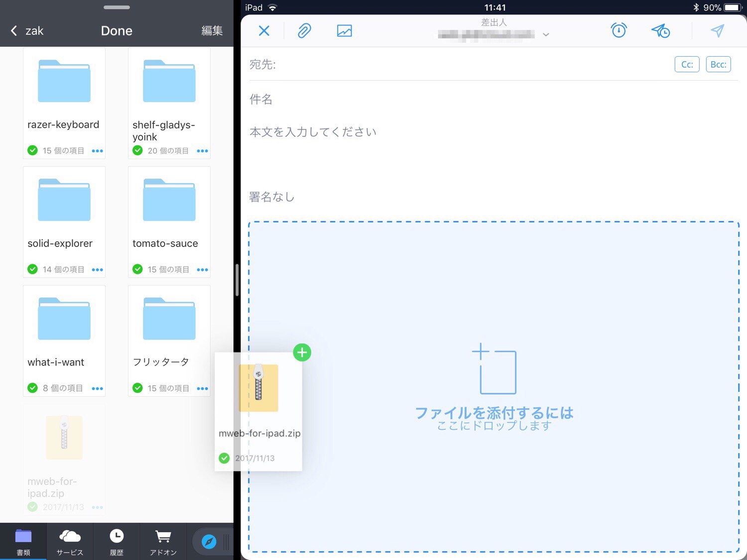Tap the body text area 本文を入力してください
Image resolution: width=747 pixels, height=560 pixels.
tap(313, 132)
